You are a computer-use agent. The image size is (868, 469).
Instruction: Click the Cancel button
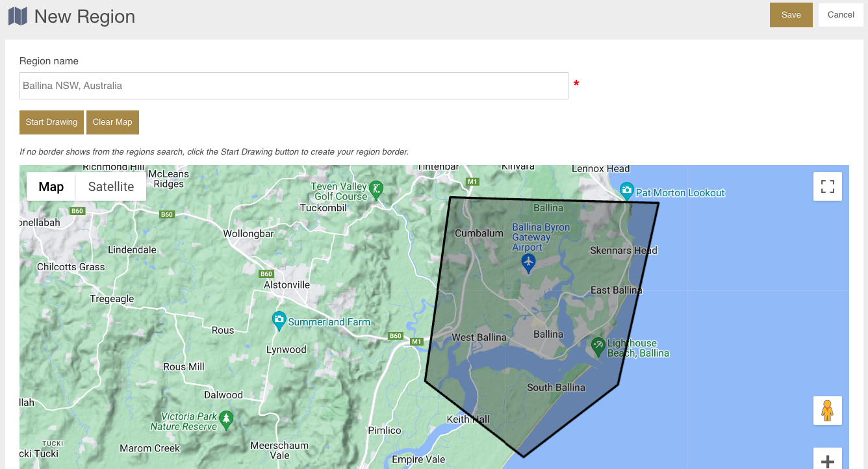click(x=841, y=15)
